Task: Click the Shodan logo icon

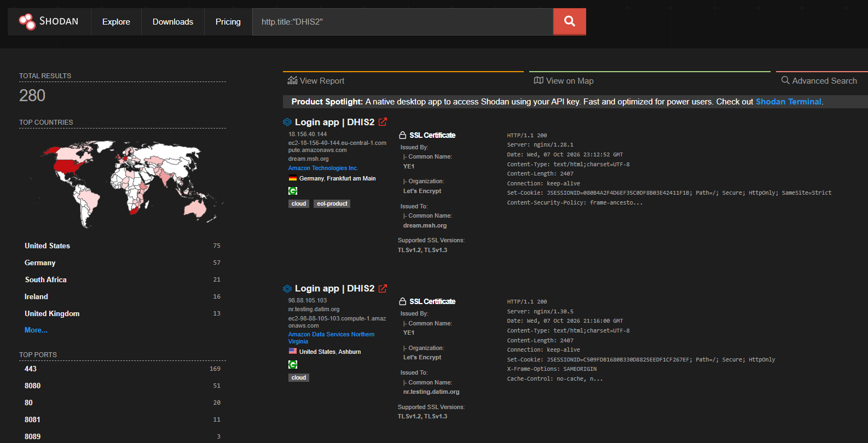Action: tap(27, 21)
